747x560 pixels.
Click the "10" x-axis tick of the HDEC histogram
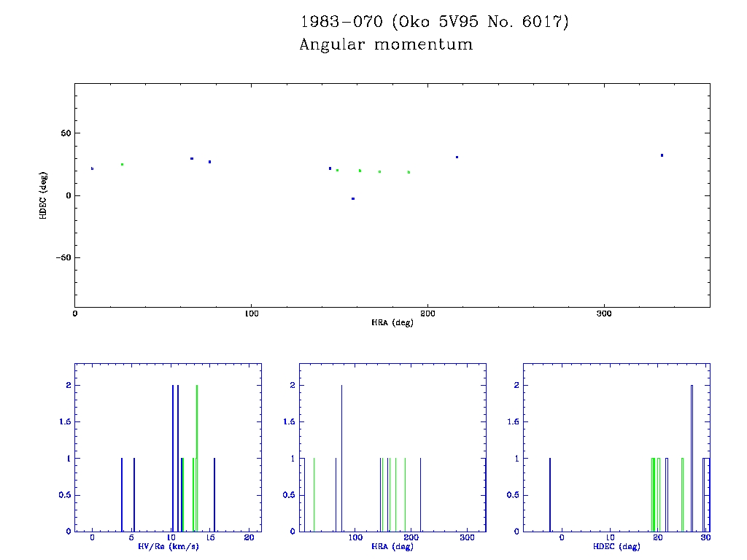(610, 537)
